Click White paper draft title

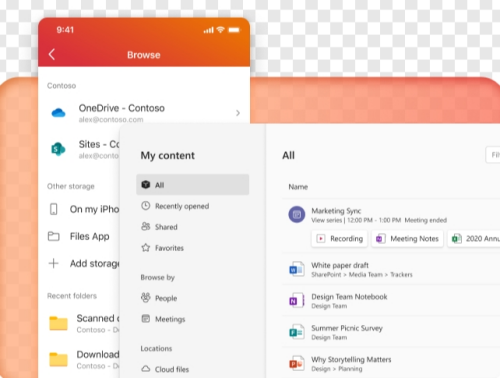pyautogui.click(x=340, y=265)
